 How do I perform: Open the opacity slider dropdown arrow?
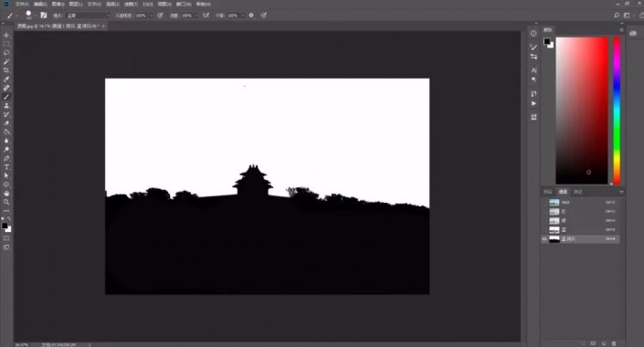click(151, 16)
